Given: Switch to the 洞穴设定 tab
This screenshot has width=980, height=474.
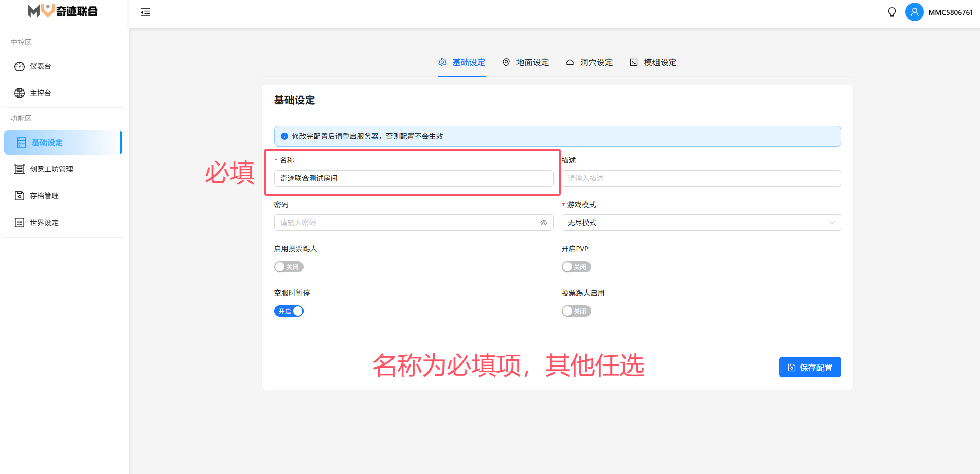Looking at the screenshot, I should [590, 62].
